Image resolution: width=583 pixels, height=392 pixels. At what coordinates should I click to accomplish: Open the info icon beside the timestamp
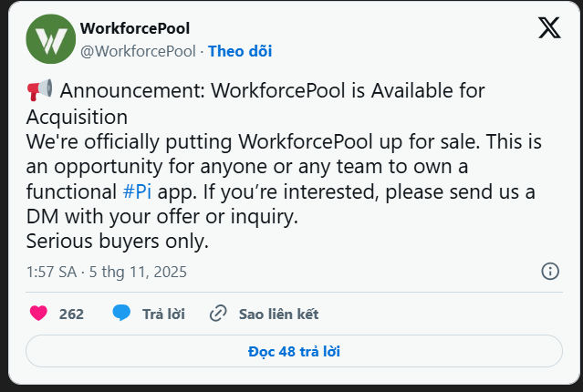(x=550, y=271)
